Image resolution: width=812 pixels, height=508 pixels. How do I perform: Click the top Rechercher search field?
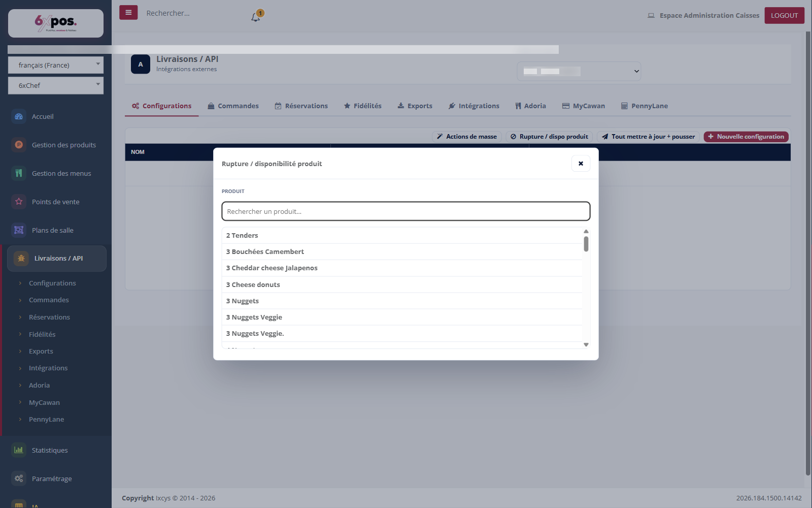click(x=193, y=13)
